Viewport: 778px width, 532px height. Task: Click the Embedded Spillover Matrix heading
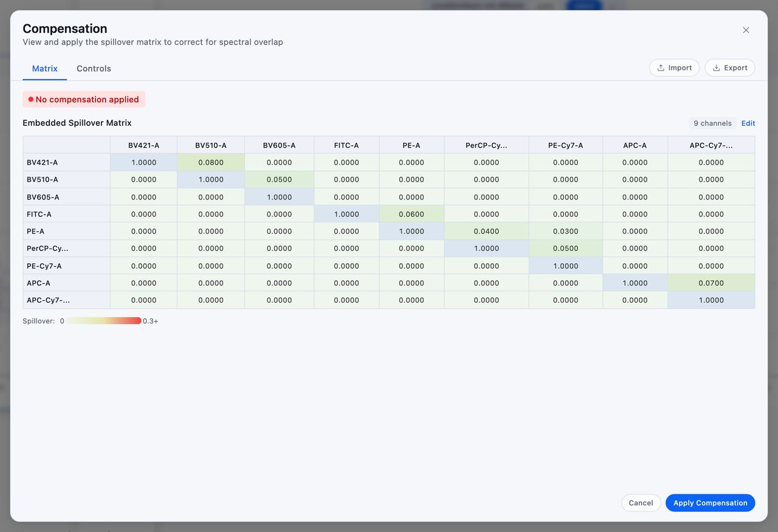click(x=77, y=123)
